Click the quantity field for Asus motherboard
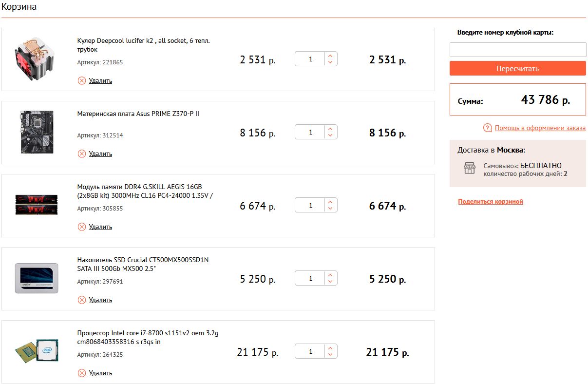The image size is (588, 384). click(310, 132)
